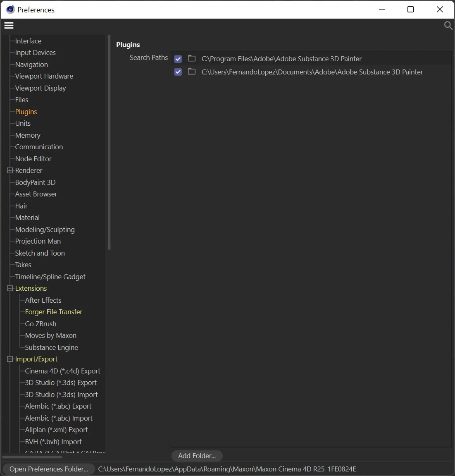This screenshot has height=476, width=455.
Task: Select Projection Man category
Action: pyautogui.click(x=38, y=242)
